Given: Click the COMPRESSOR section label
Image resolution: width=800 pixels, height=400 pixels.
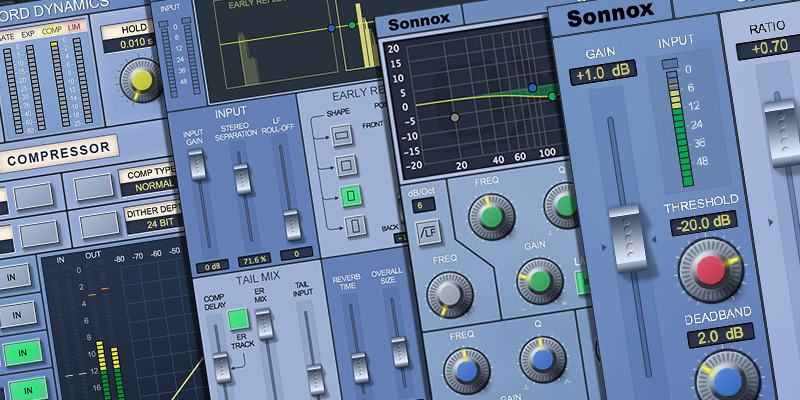Looking at the screenshot, I should [59, 154].
